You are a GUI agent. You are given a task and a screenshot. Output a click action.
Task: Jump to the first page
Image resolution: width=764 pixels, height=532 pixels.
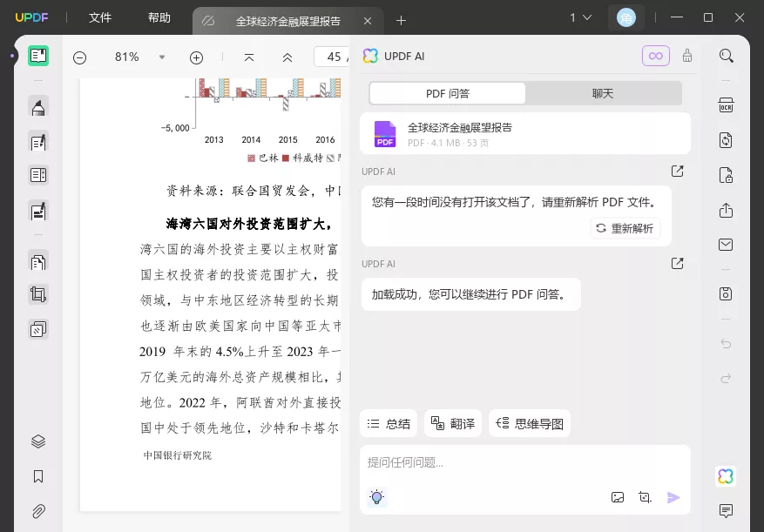point(249,58)
